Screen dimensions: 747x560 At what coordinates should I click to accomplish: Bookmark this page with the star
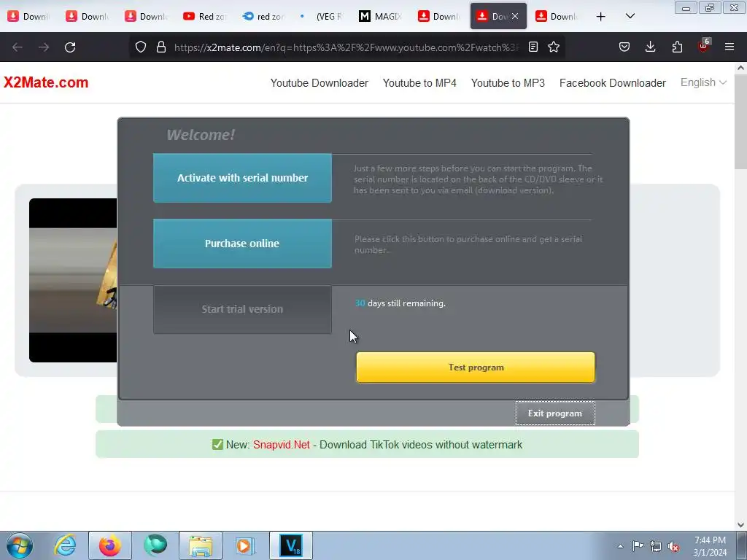point(554,47)
